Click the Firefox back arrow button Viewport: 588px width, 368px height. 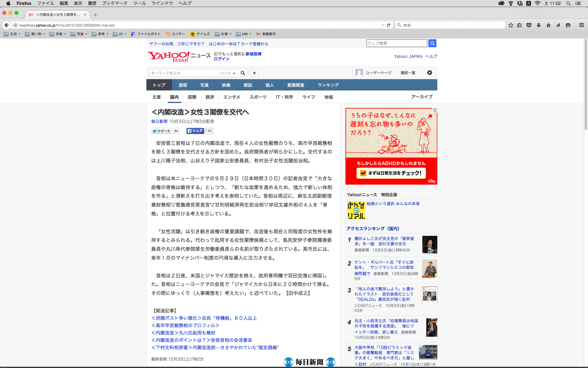6,25
